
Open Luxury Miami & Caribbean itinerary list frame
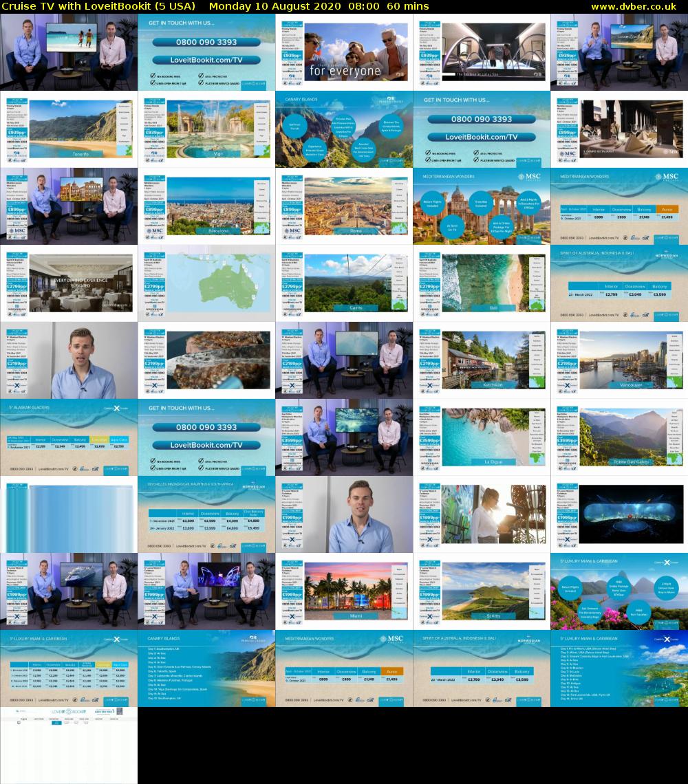tap(619, 668)
